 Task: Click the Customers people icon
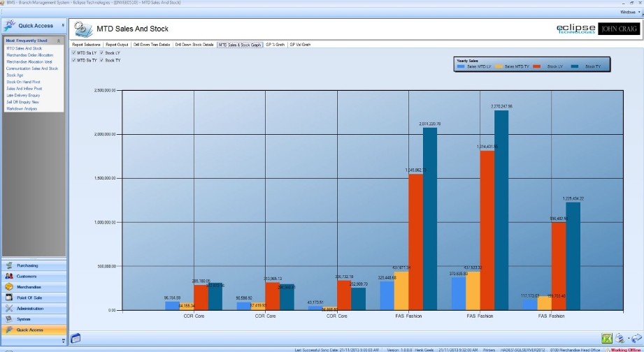[x=9, y=276]
